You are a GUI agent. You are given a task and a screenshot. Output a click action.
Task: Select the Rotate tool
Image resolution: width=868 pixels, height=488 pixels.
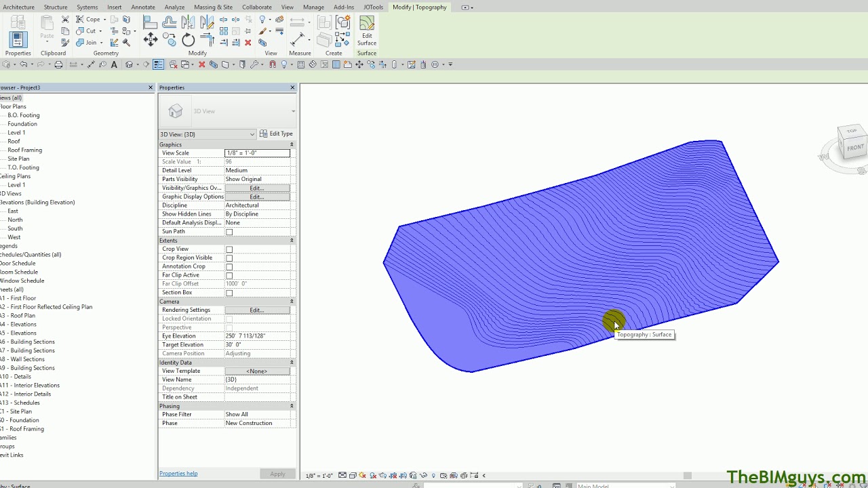click(x=189, y=39)
